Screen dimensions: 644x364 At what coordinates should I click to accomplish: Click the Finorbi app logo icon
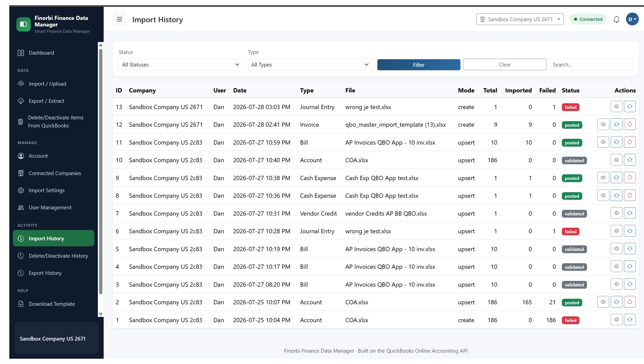pyautogui.click(x=23, y=24)
